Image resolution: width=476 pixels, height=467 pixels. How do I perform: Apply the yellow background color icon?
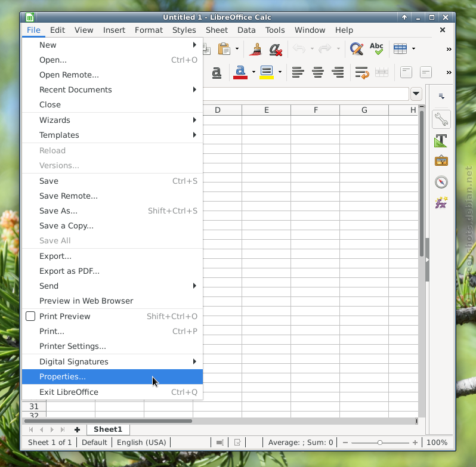[267, 73]
